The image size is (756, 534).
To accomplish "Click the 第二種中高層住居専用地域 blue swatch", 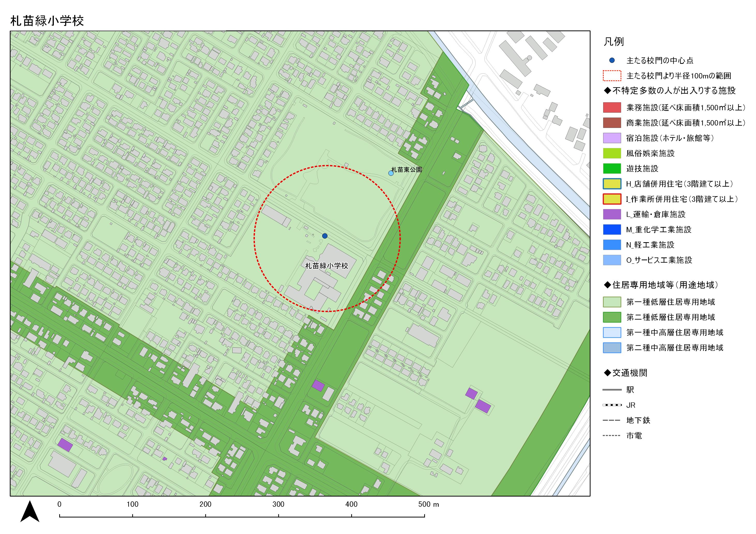I will (x=612, y=348).
